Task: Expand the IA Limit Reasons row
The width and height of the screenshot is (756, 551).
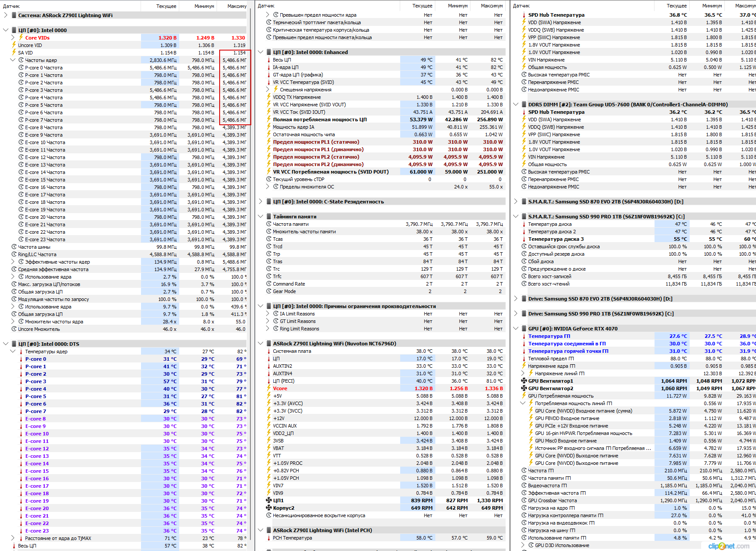Action: click(x=268, y=313)
